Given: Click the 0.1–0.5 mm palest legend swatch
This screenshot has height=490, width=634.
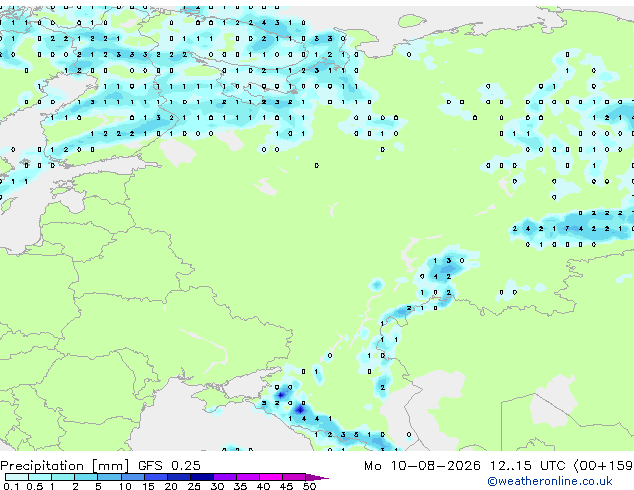Looking at the screenshot, I should [17, 477].
